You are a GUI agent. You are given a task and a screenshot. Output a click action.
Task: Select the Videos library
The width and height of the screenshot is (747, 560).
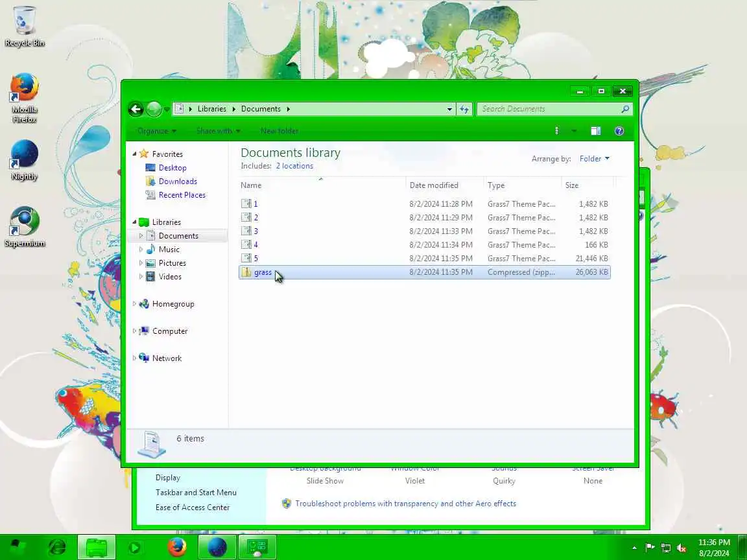click(170, 277)
